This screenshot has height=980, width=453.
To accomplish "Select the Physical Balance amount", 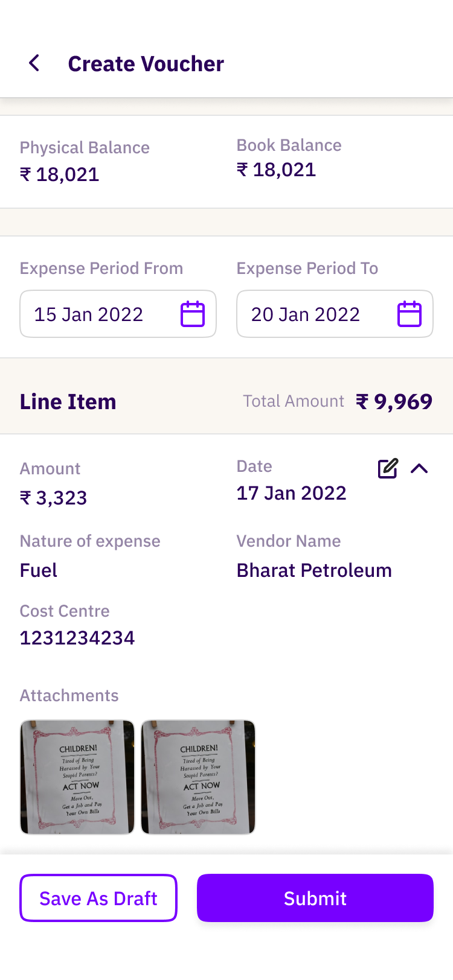I will (x=59, y=174).
